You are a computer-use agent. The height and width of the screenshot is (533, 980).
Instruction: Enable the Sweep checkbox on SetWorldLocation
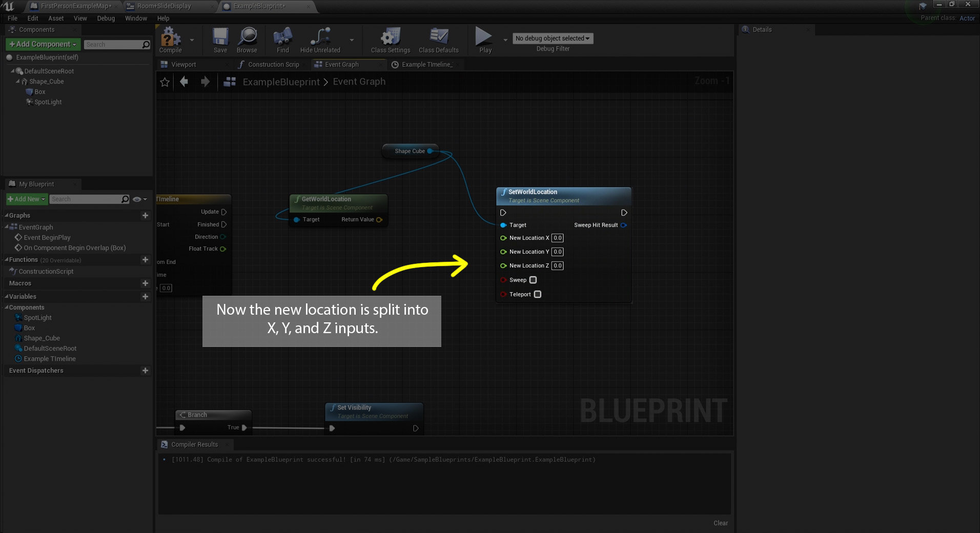pyautogui.click(x=533, y=280)
